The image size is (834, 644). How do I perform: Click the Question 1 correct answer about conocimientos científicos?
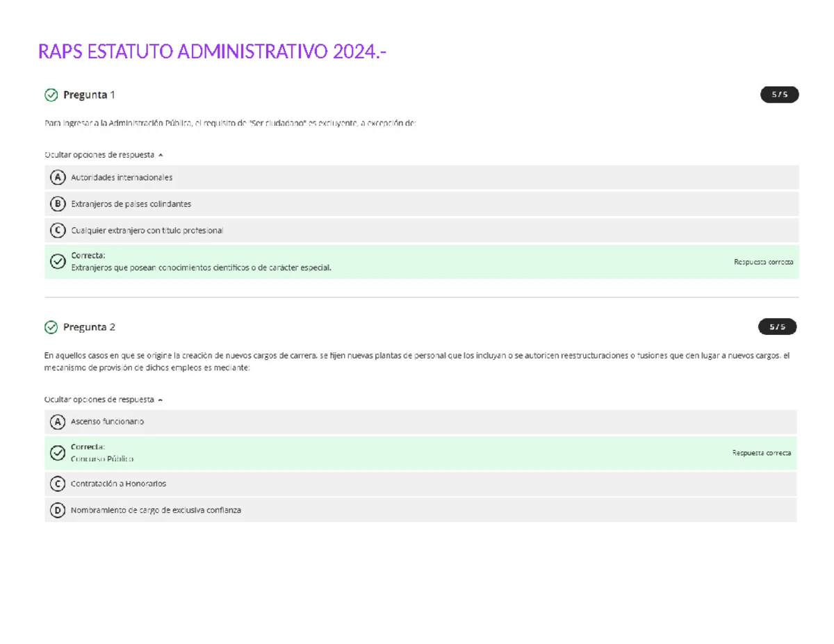[x=202, y=267]
